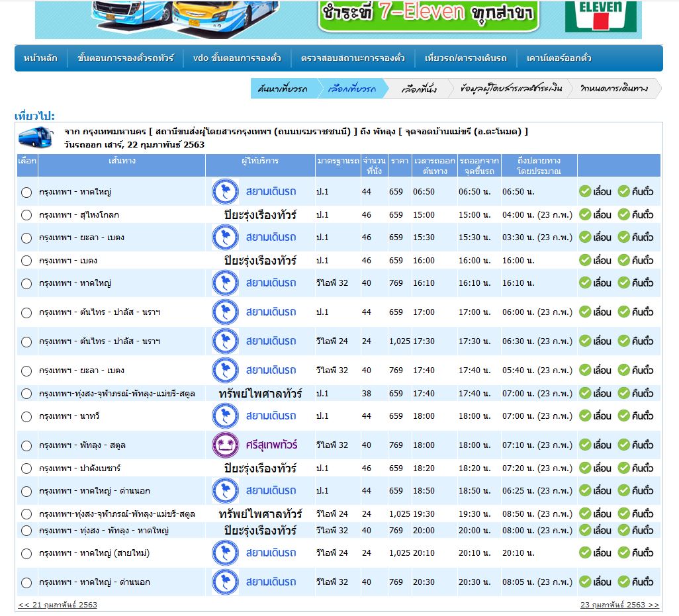Image resolution: width=679 pixels, height=616 pixels.
Task: Select the 06:50 กรุงเทพฯ - หาดใหญ่ trip radio
Action: (x=26, y=192)
